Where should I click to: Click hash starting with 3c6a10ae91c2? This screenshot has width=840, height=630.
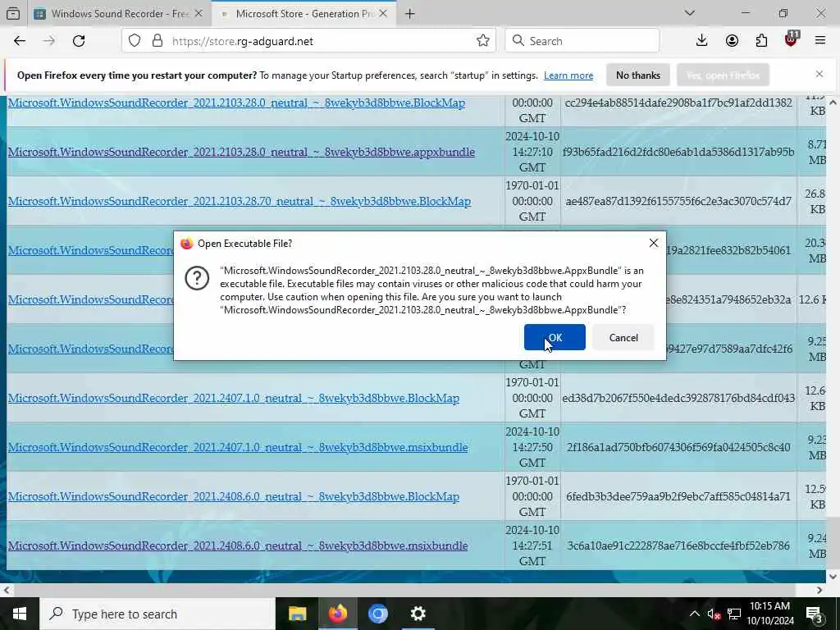(x=678, y=546)
